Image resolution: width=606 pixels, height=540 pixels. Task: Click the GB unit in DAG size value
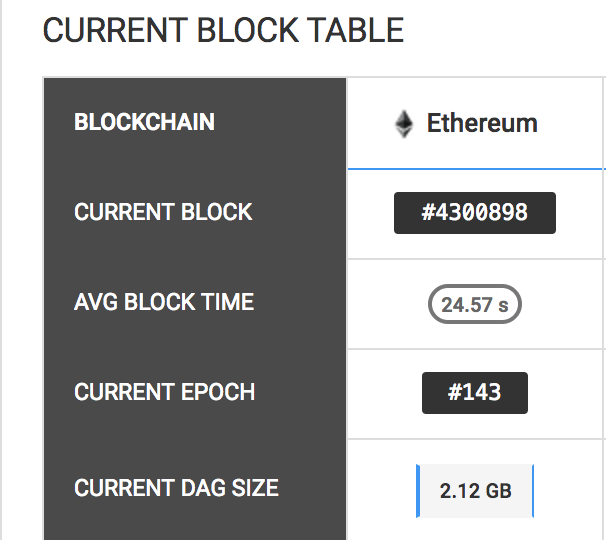[498, 492]
